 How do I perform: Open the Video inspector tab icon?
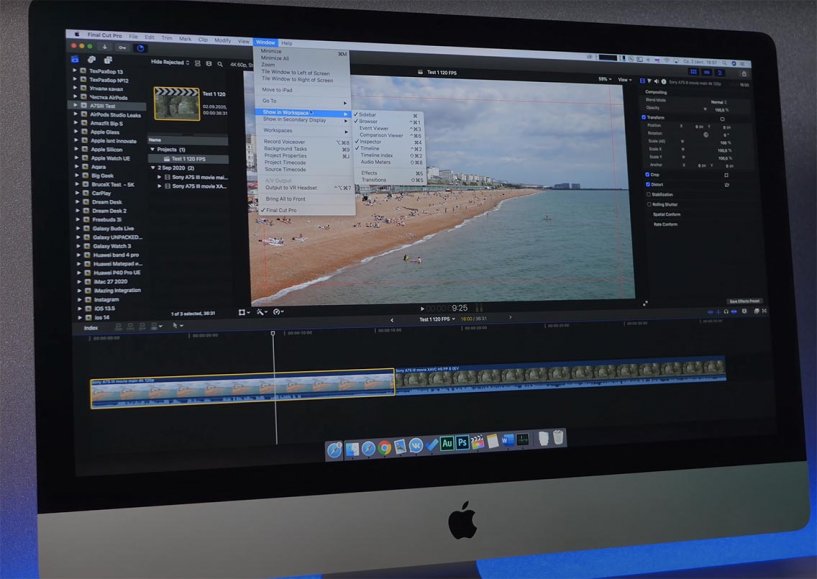click(x=642, y=81)
